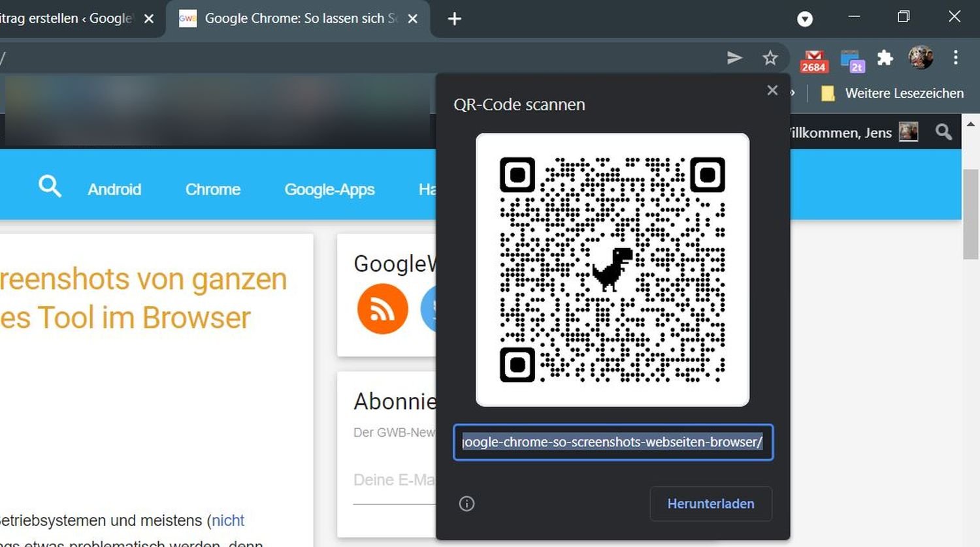Click the admin bar search icon

point(943,133)
